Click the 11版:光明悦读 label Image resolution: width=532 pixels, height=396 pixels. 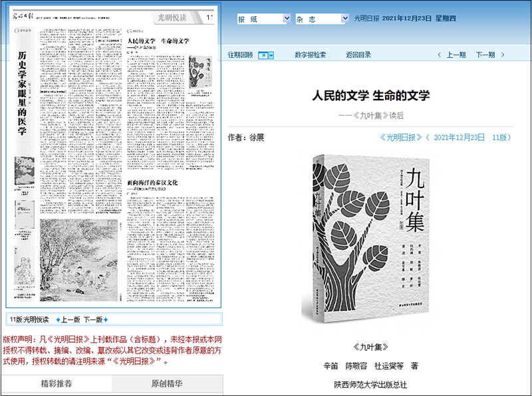point(29,320)
